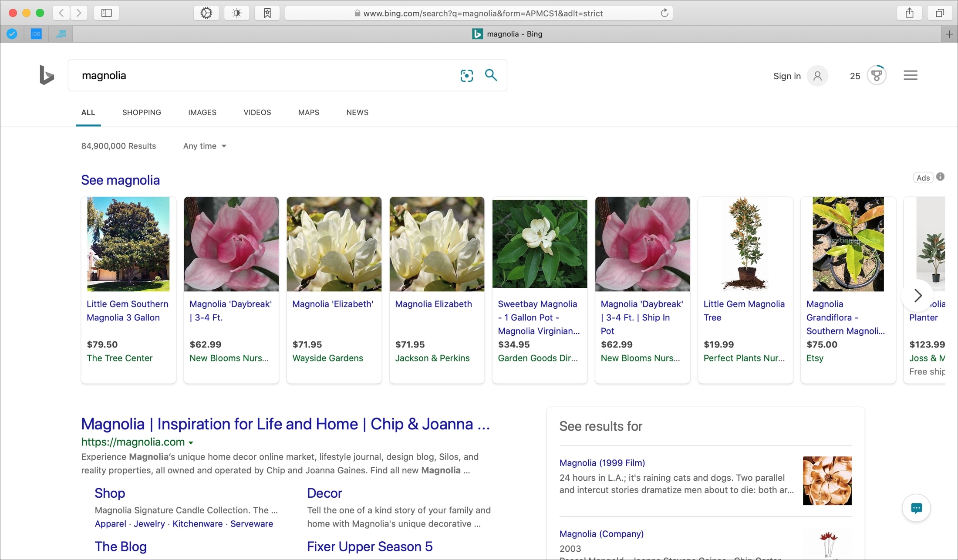Click the brightness sun extension icon
The width and height of the screenshot is (958, 560).
pos(237,13)
